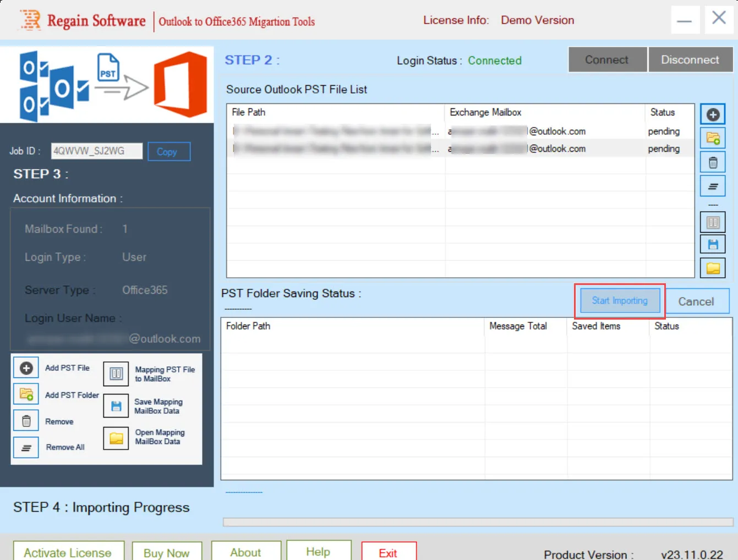The width and height of the screenshot is (738, 560).
Task: Click the Job ID text field
Action: pyautogui.click(x=97, y=151)
